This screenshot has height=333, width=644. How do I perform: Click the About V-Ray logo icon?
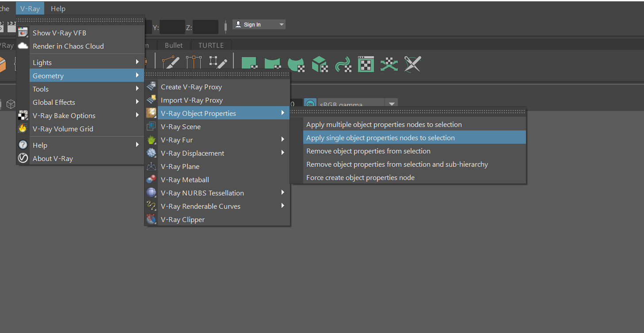click(x=23, y=158)
